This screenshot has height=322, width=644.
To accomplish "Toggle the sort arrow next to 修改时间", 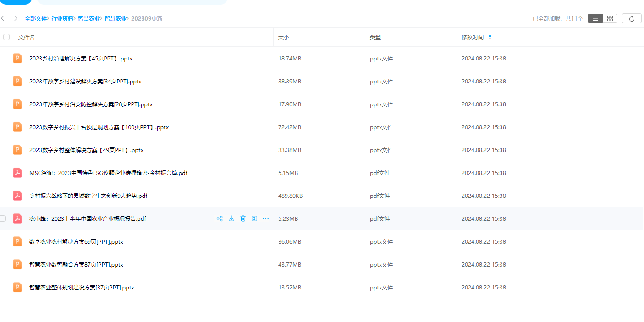I will coord(490,37).
